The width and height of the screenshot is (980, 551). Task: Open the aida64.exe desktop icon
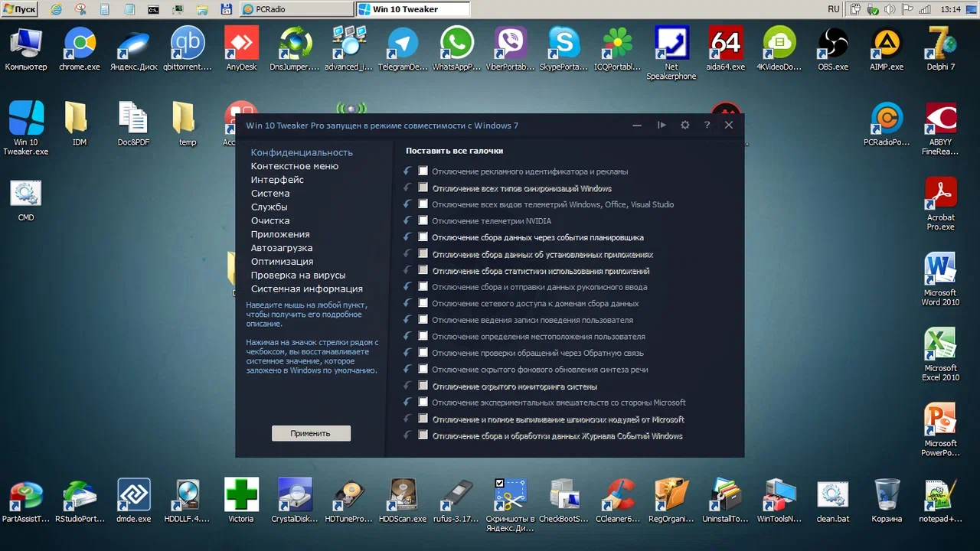725,49
